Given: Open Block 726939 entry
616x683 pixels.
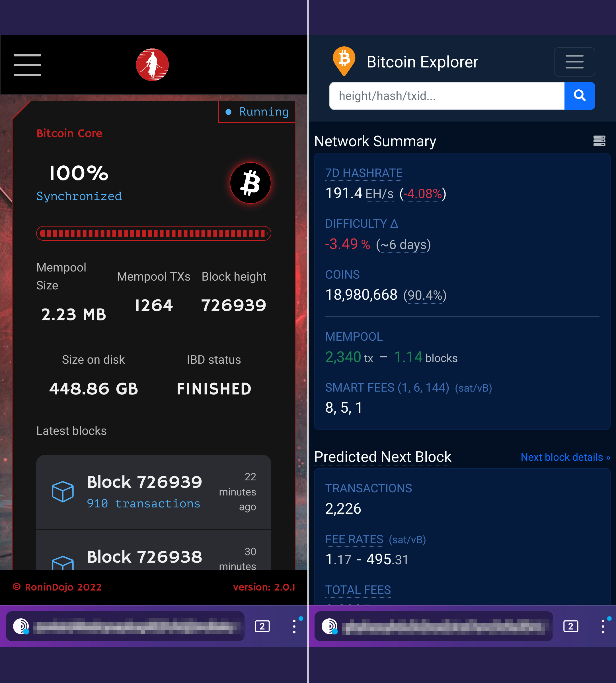Looking at the screenshot, I should 154,492.
